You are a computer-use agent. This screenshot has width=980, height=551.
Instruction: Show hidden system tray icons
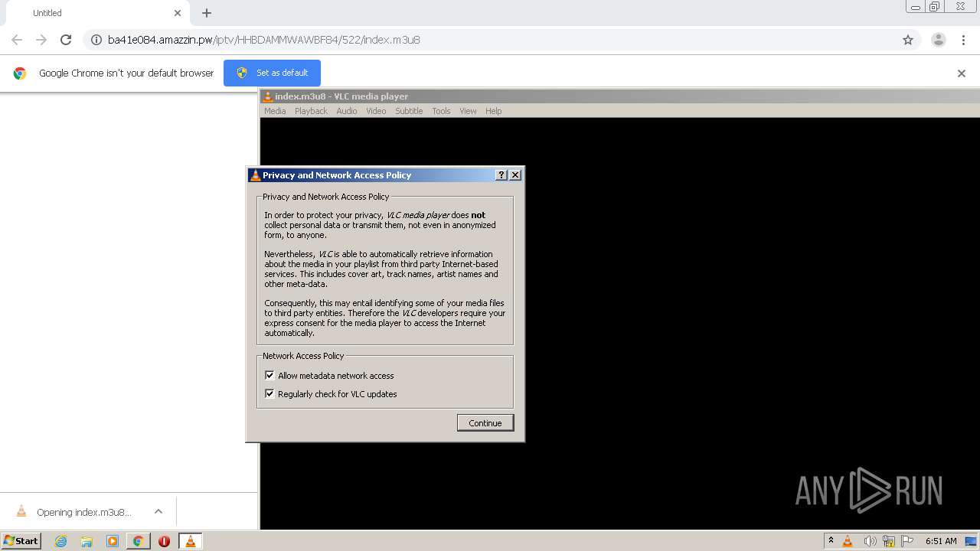click(831, 540)
